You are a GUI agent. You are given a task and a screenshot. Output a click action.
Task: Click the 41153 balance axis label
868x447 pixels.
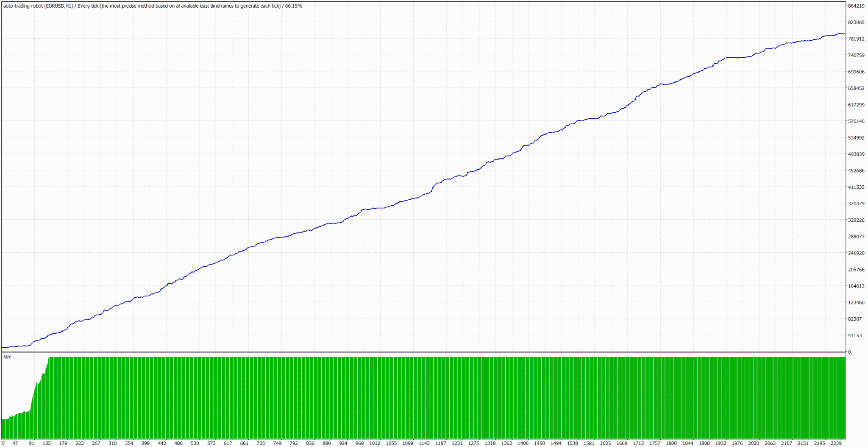coord(854,335)
